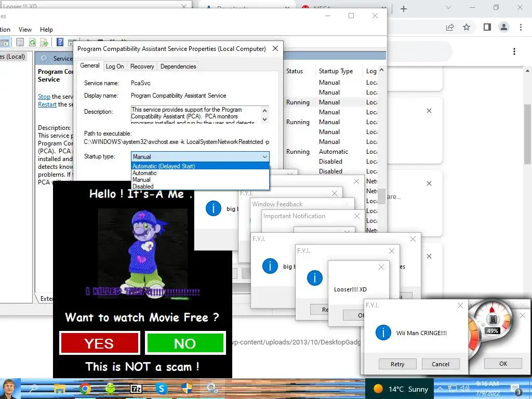Select Automatic startup type option

tap(200, 173)
